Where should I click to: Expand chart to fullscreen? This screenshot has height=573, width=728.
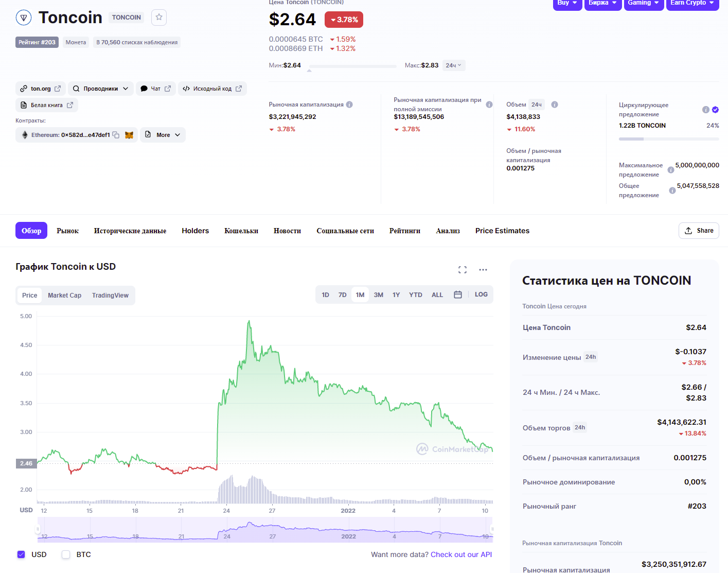(463, 270)
